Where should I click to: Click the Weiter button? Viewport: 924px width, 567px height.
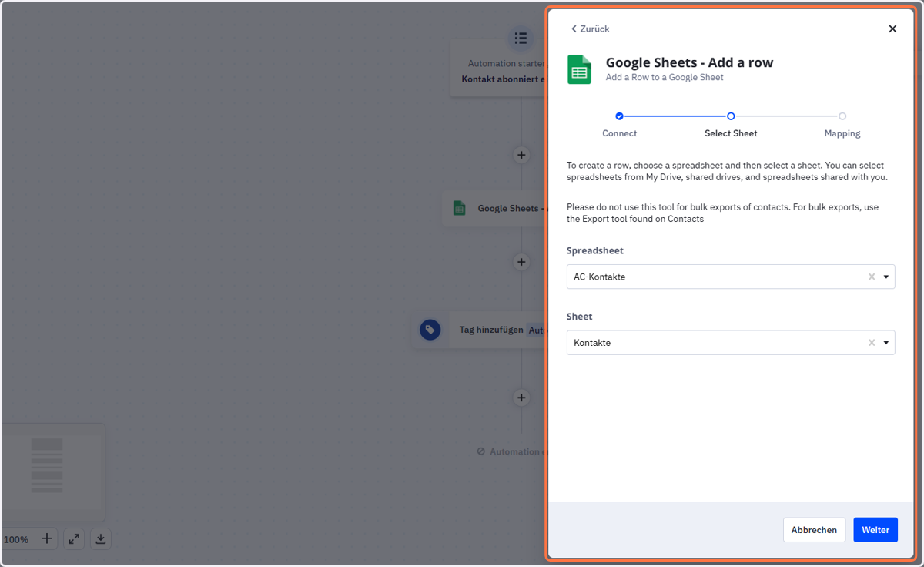click(x=875, y=530)
